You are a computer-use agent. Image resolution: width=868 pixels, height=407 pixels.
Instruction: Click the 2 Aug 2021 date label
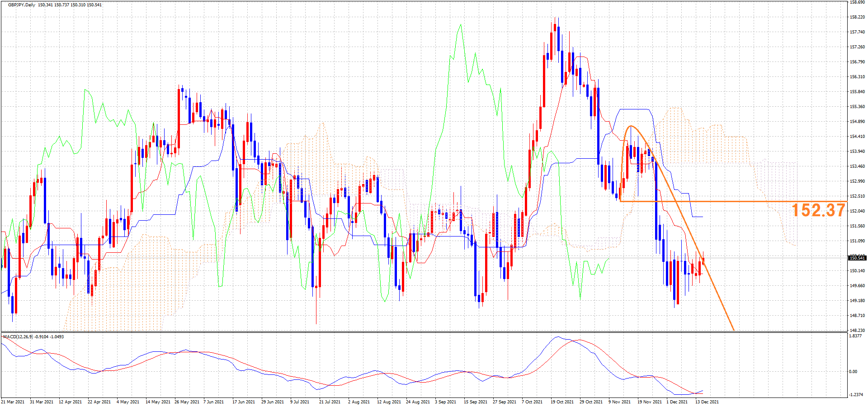click(x=359, y=402)
